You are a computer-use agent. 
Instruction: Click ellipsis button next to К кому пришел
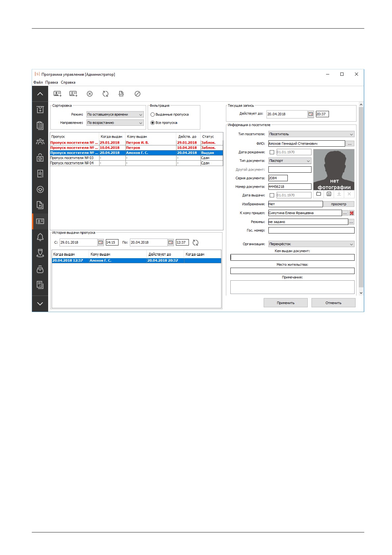click(x=345, y=213)
